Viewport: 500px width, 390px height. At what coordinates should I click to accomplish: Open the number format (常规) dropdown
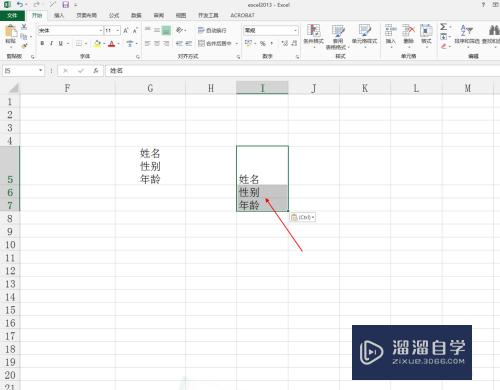295,31
